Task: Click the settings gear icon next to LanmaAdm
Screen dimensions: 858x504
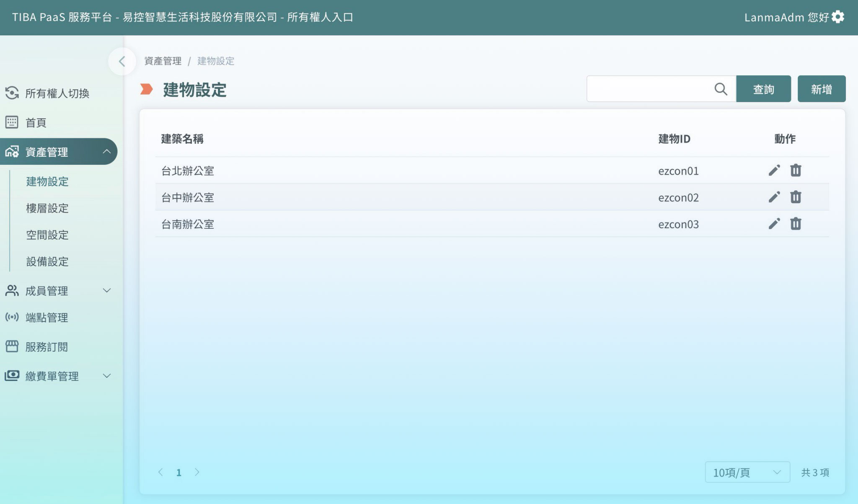Action: pos(838,17)
